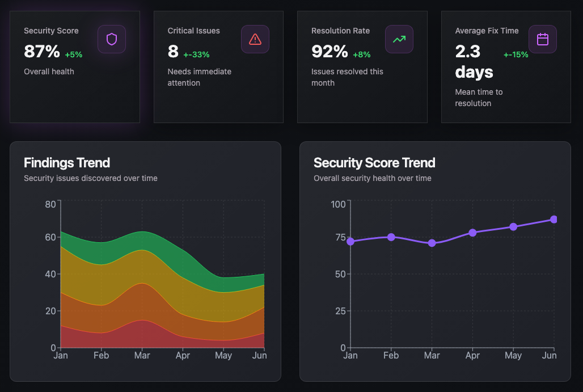Viewport: 583px width, 392px height.
Task: Click the March data point on the line chart
Action: pos(432,244)
